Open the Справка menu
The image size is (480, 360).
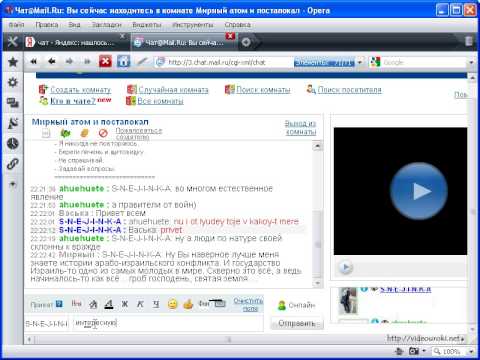pos(238,25)
